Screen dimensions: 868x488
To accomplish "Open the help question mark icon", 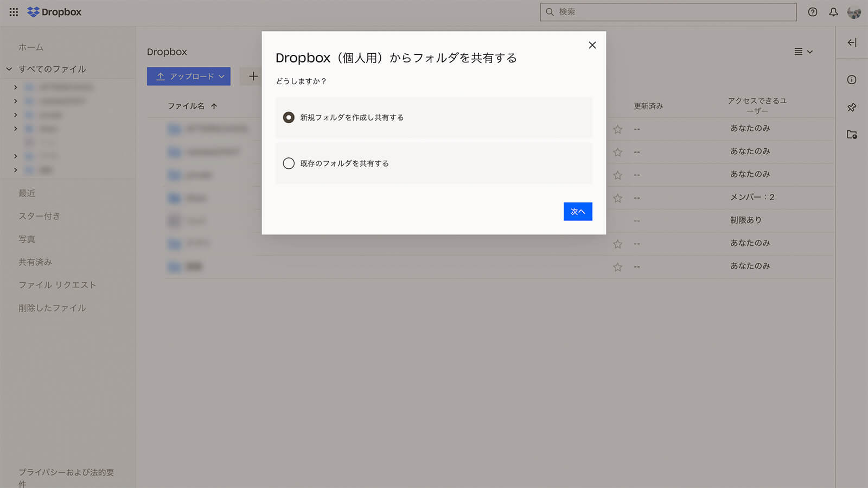I will point(812,12).
